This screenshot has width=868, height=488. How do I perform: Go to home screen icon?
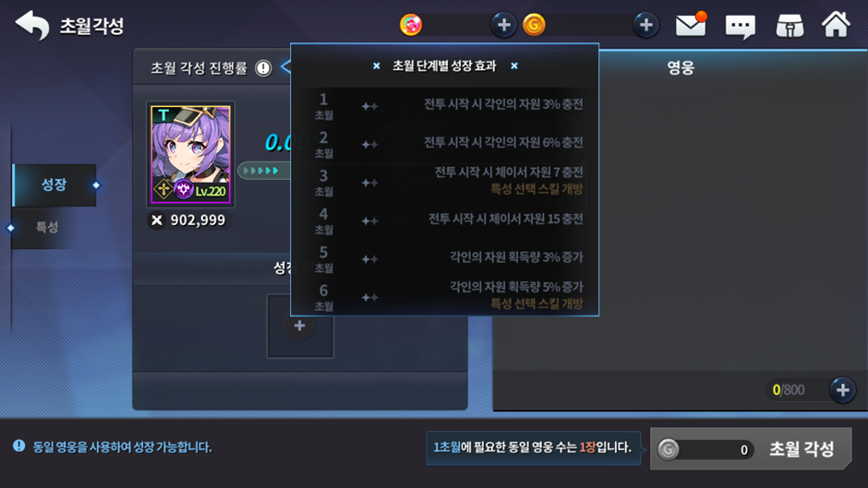tap(836, 25)
